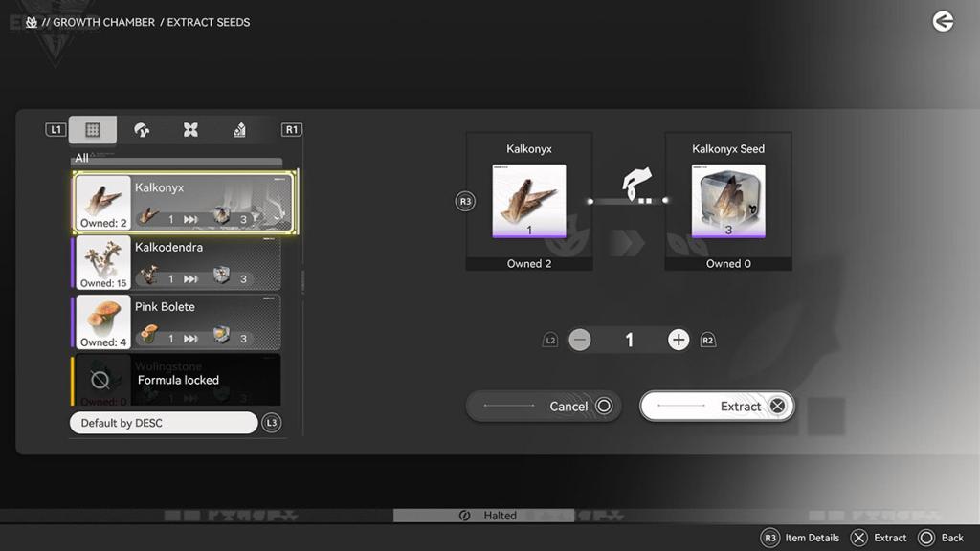This screenshot has width=980, height=551.
Task: Click the L3 sort order toggle
Action: (x=272, y=423)
